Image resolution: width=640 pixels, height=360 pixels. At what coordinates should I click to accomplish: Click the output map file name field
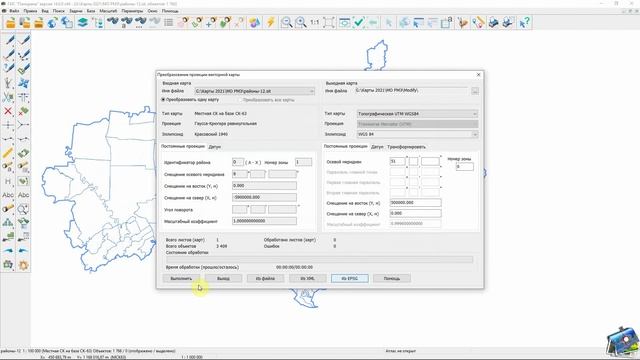[x=411, y=91]
